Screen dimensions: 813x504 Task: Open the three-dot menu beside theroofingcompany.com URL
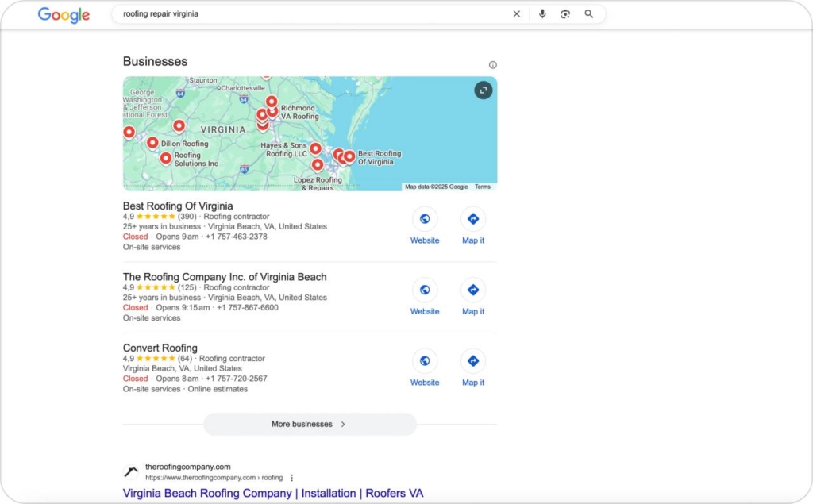tap(291, 478)
